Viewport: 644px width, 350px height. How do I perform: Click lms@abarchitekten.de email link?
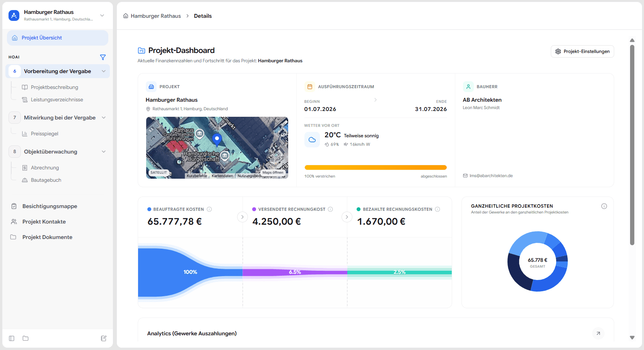coord(491,176)
